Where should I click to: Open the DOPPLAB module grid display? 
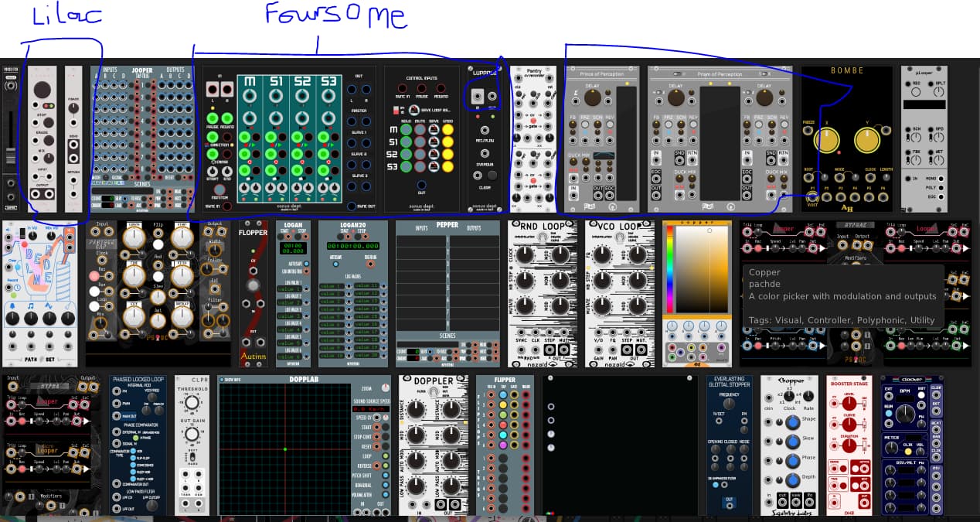[284, 449]
